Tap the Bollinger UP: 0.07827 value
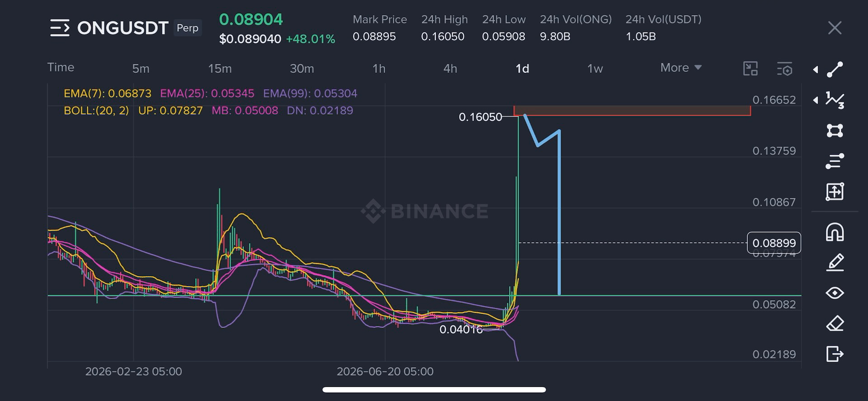868x401 pixels. click(170, 110)
